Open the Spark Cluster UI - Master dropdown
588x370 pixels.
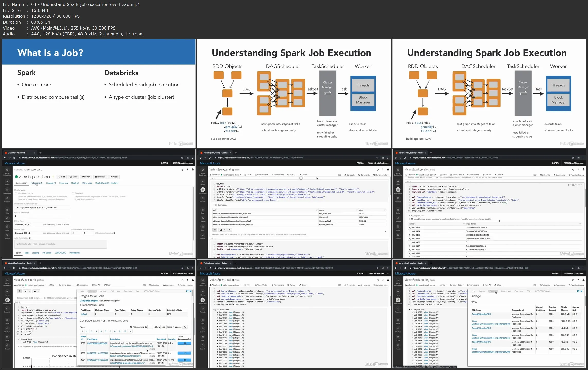tap(107, 183)
